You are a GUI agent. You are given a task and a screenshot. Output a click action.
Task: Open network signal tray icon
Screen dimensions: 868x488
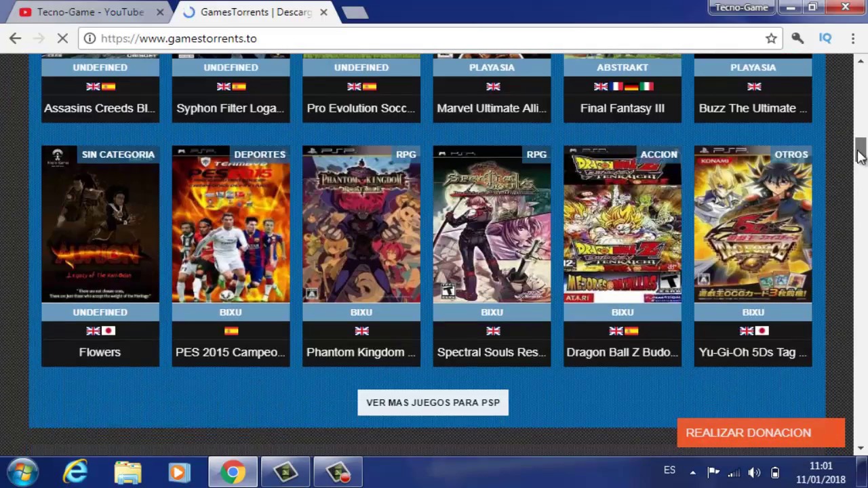click(x=734, y=472)
